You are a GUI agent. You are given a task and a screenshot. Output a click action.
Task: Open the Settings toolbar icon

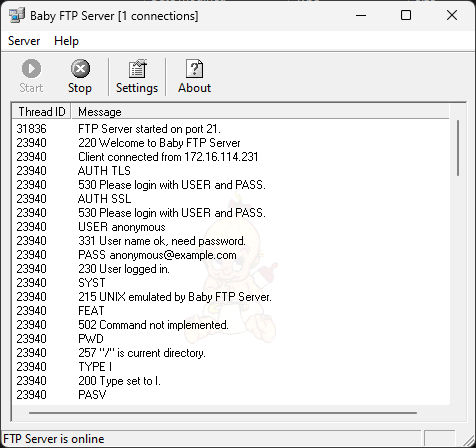(x=137, y=69)
